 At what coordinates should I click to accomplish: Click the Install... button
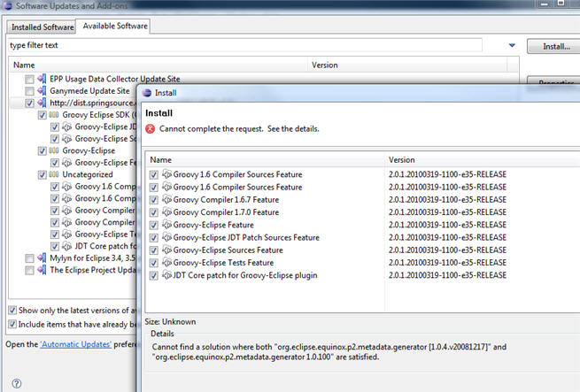coord(555,47)
